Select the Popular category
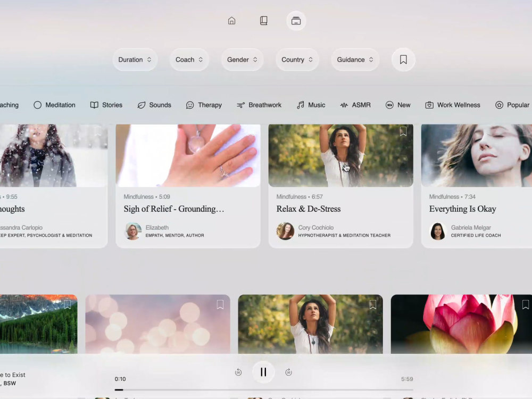This screenshot has height=399, width=532. (x=512, y=105)
